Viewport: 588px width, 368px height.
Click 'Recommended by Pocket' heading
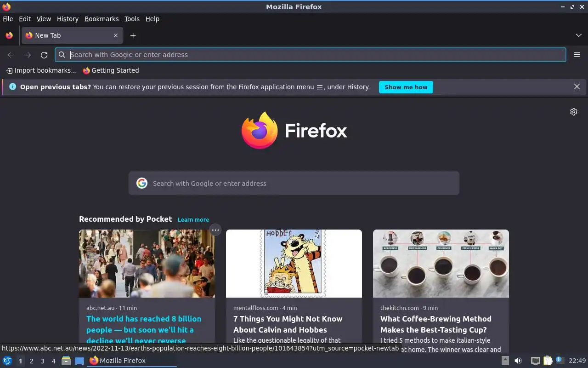(x=125, y=219)
